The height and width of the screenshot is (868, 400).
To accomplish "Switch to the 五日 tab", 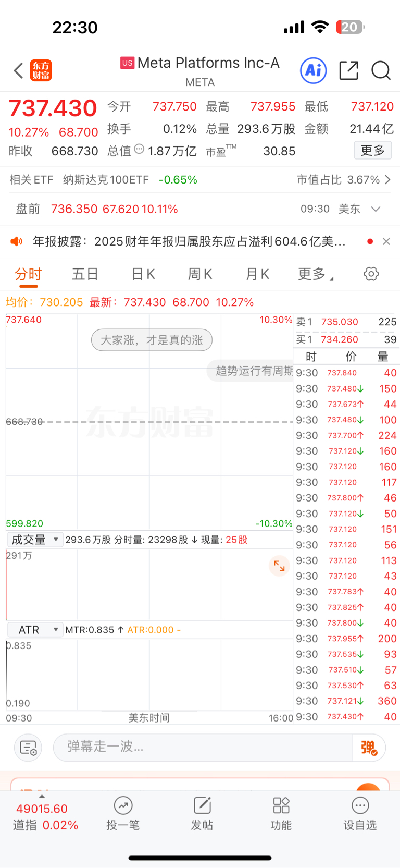I will [x=85, y=274].
